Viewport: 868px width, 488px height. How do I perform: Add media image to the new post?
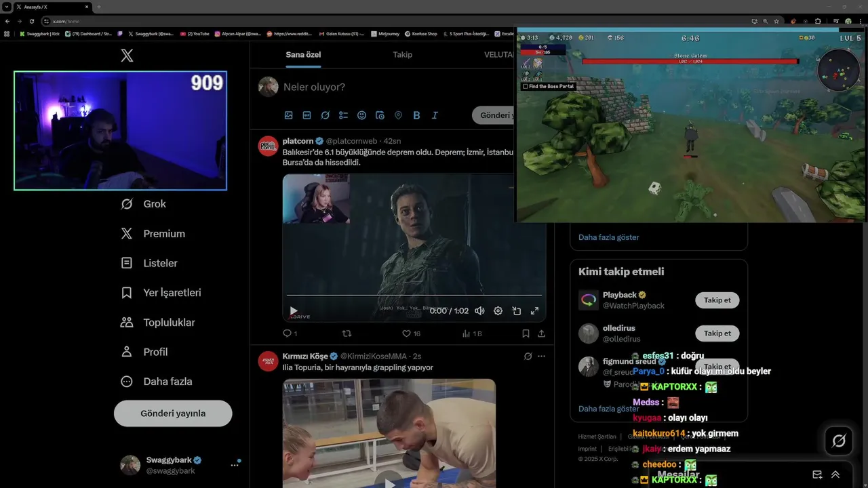pyautogui.click(x=289, y=115)
